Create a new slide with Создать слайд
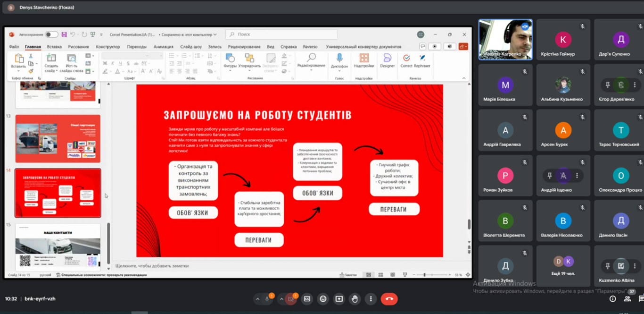644x314 pixels. [51, 62]
